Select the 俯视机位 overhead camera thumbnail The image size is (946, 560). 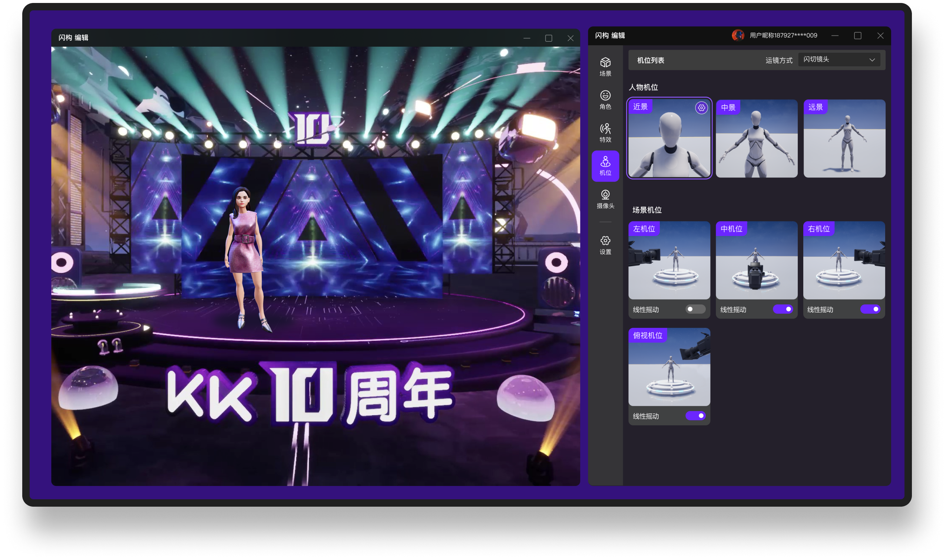point(669,367)
